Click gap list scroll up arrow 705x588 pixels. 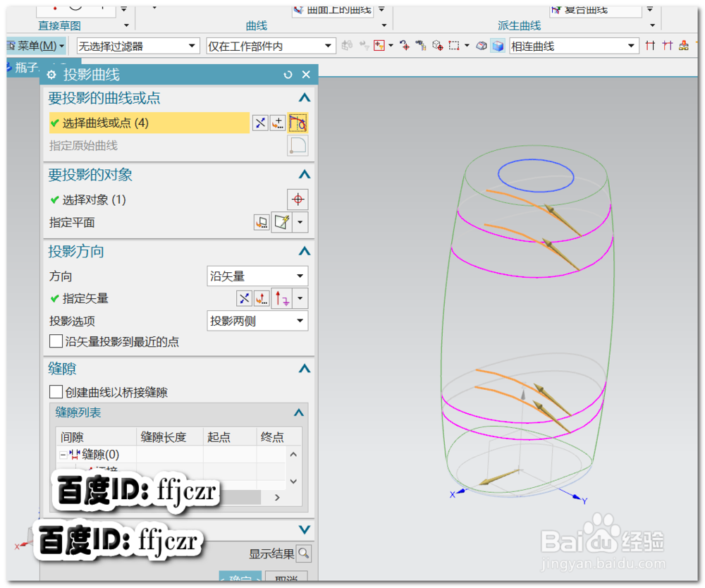pos(293,455)
